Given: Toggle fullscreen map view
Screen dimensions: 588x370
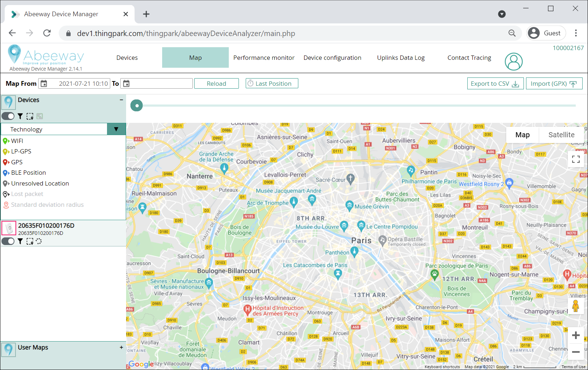Looking at the screenshot, I should (x=576, y=159).
